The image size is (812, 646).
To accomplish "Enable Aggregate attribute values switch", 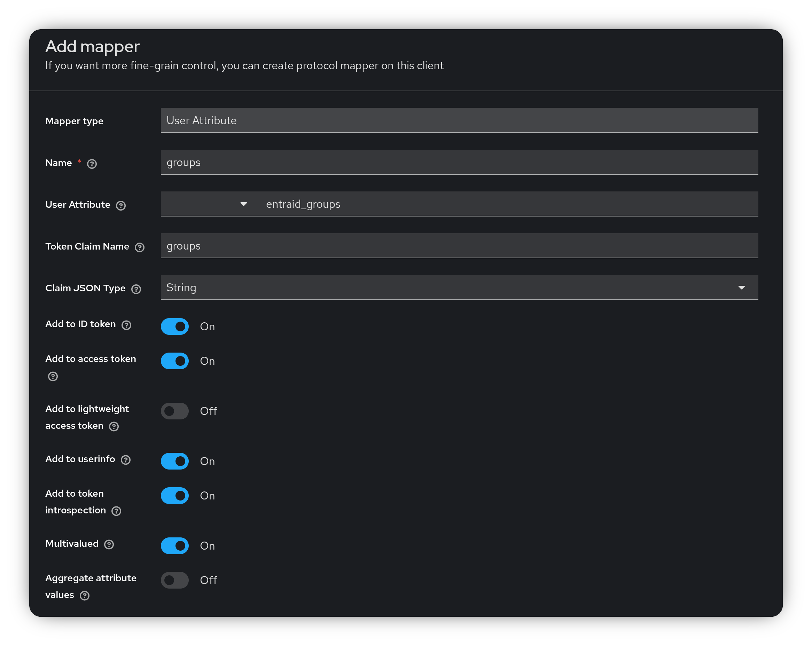I will tap(175, 580).
